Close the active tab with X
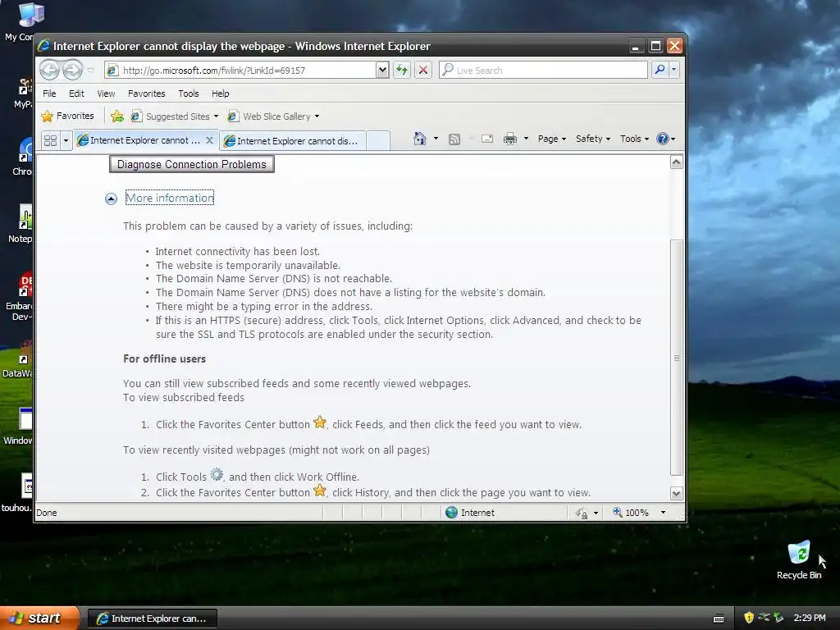 (209, 140)
